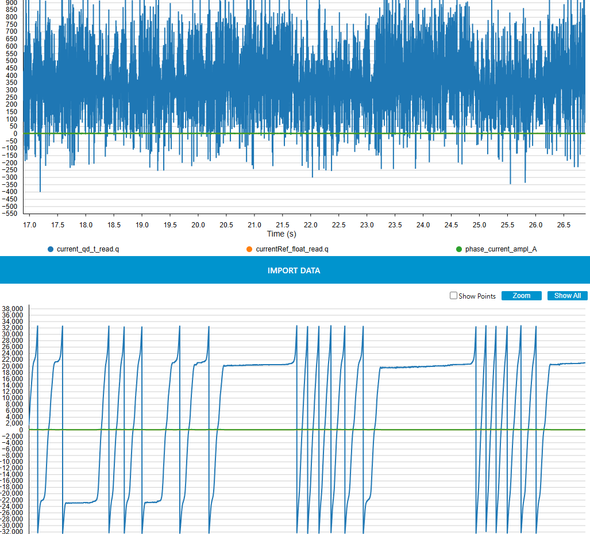
Task: Click the orange currentRef_float_read.q legend dot
Action: coord(249,249)
